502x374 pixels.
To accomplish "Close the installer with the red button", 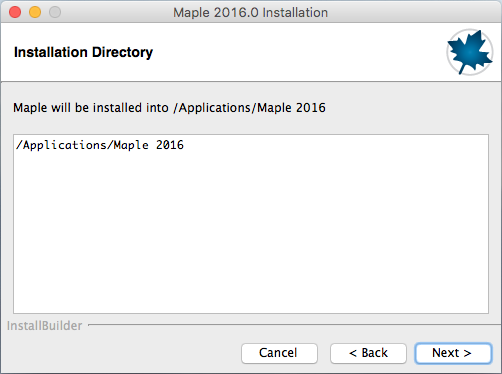I will tap(15, 12).
